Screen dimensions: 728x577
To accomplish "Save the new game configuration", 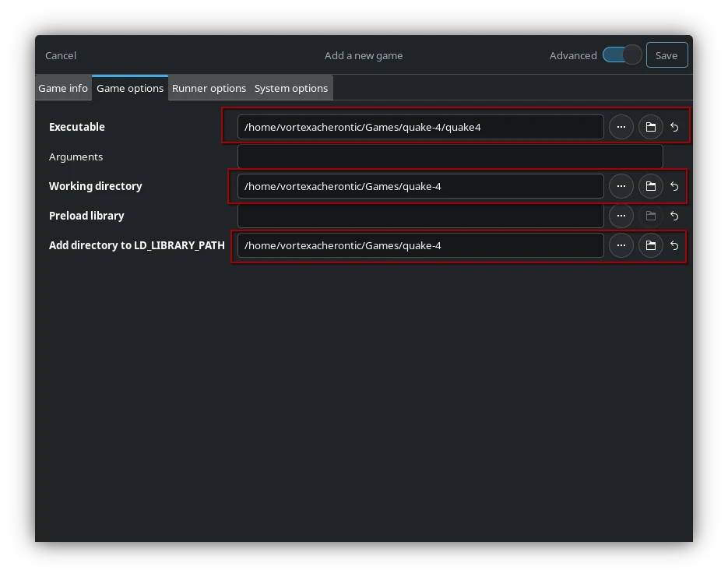I will (x=666, y=55).
